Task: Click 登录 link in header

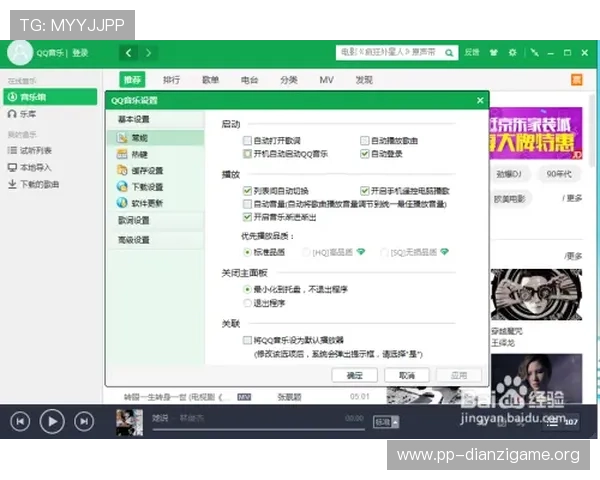Action: coord(80,53)
